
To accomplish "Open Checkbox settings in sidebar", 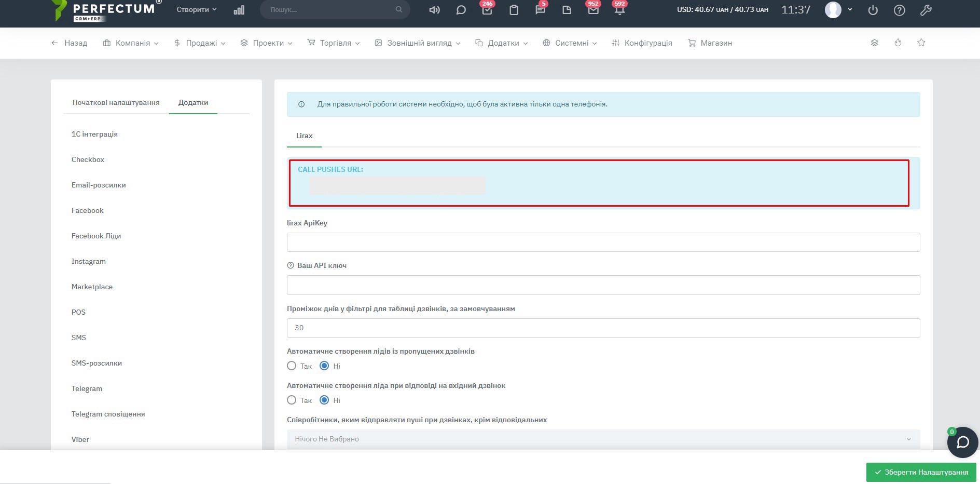I will 88,159.
